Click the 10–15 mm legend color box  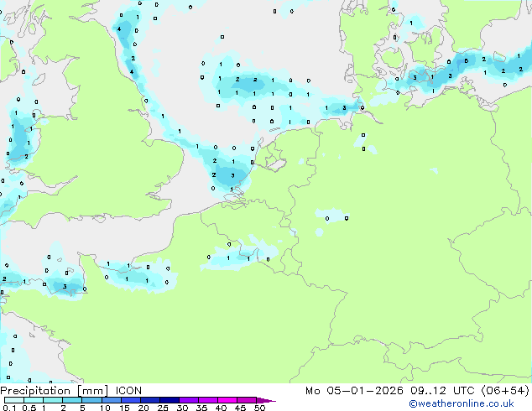pyautogui.click(x=111, y=400)
